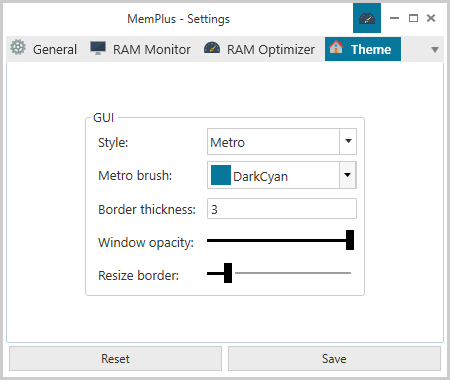Click the Theme tab house icon
The height and width of the screenshot is (380, 450).
[336, 47]
